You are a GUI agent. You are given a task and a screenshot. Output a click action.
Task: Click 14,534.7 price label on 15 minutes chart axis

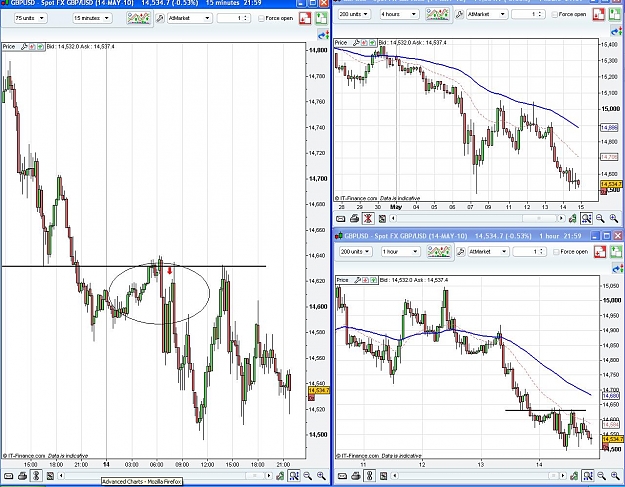coord(319,390)
